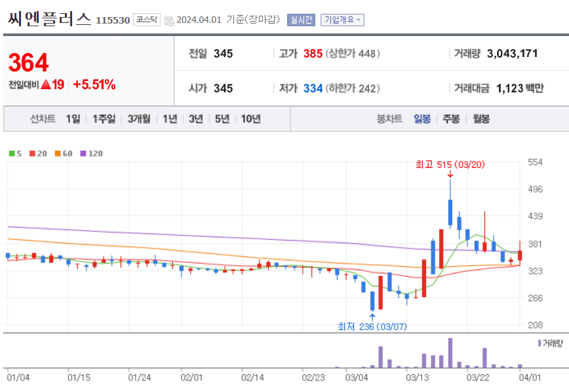This screenshot has width=569, height=392.
Task: Select the 1주일 line chart period
Action: pos(104,119)
